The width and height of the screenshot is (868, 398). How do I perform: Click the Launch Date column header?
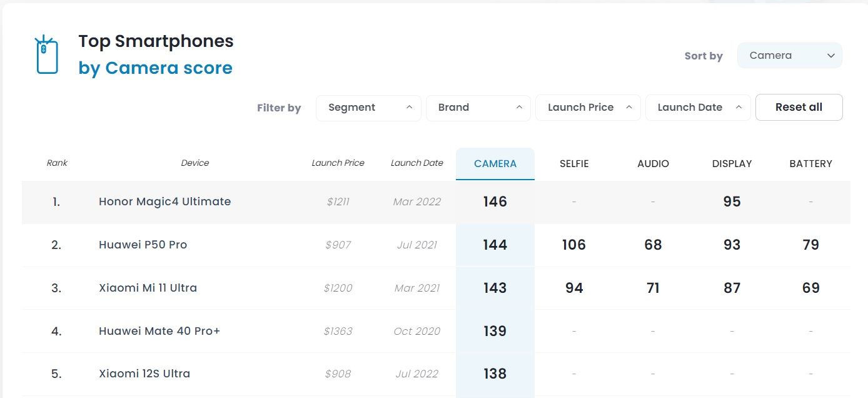pos(416,163)
